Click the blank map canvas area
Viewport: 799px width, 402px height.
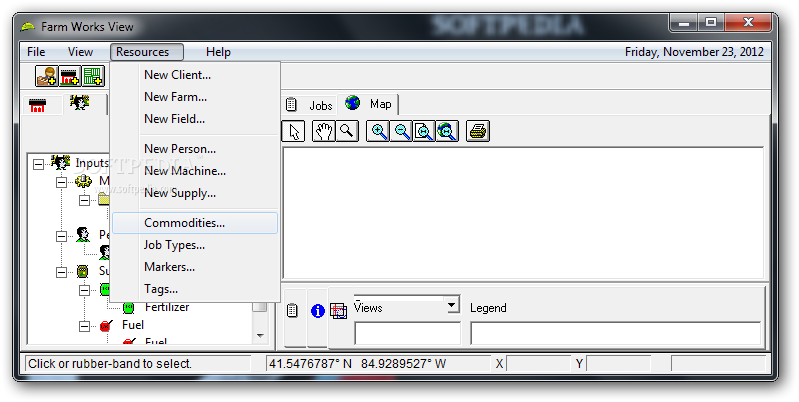tap(523, 213)
